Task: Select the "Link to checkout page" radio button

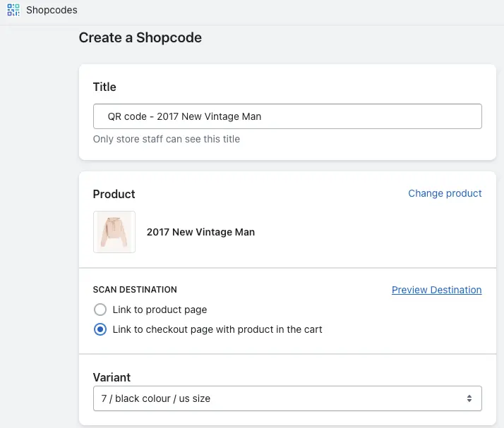Action: click(x=100, y=329)
